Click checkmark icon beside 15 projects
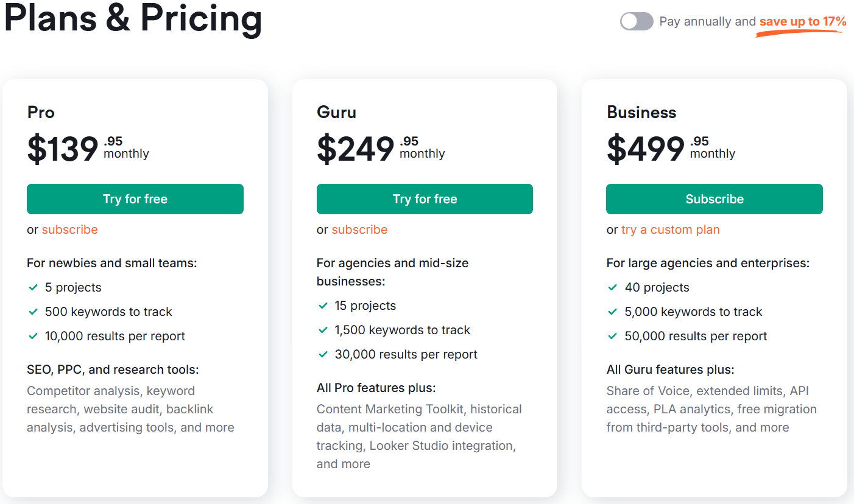The width and height of the screenshot is (854, 504). [x=323, y=306]
